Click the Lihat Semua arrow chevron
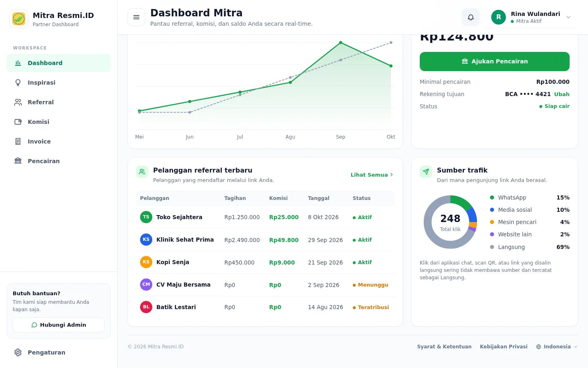This screenshot has height=368, width=588. click(x=392, y=175)
